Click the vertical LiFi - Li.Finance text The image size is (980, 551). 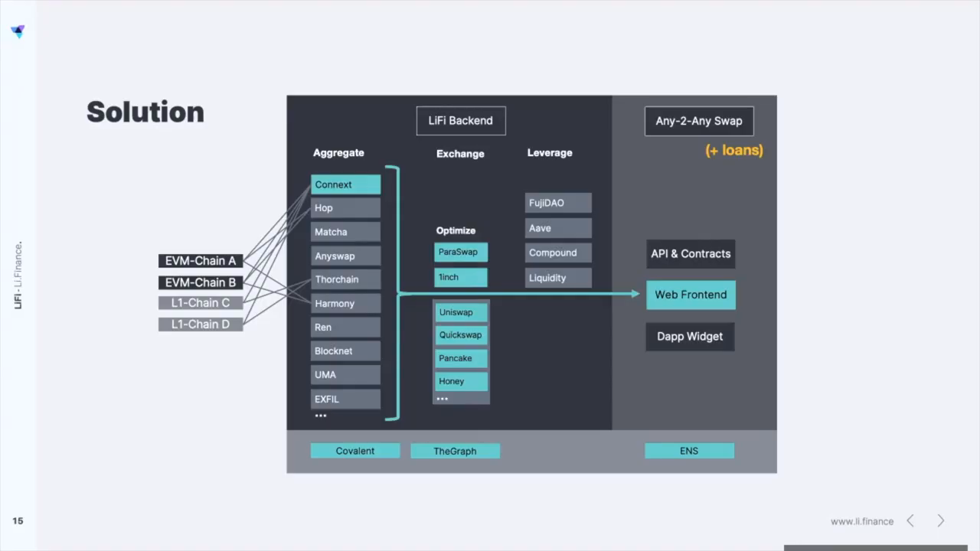pos(18,275)
